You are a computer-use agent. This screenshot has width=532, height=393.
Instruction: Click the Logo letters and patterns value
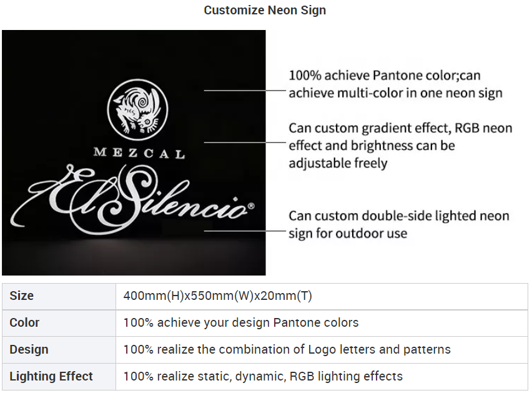(287, 350)
